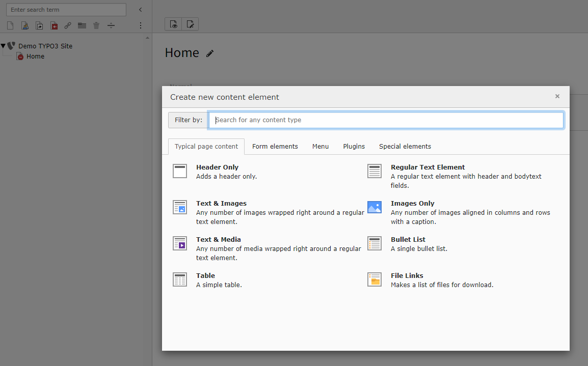Click the recycler trash page icon
Viewport: 588px width, 366px height.
96,25
